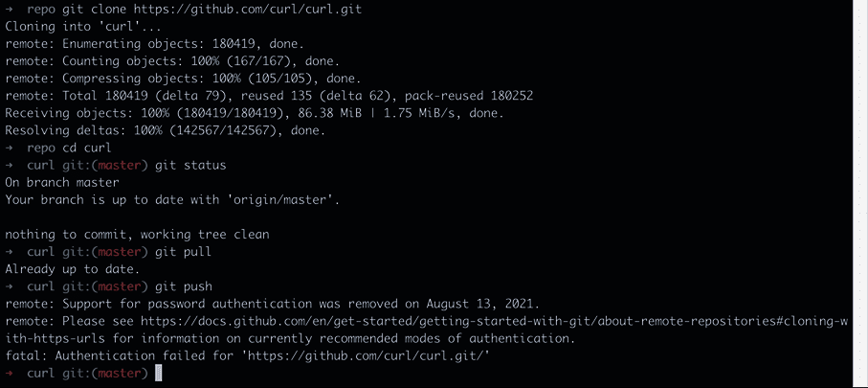868x388 pixels.
Task: Click the prompt arrow on the git status line
Action: click(x=9, y=165)
